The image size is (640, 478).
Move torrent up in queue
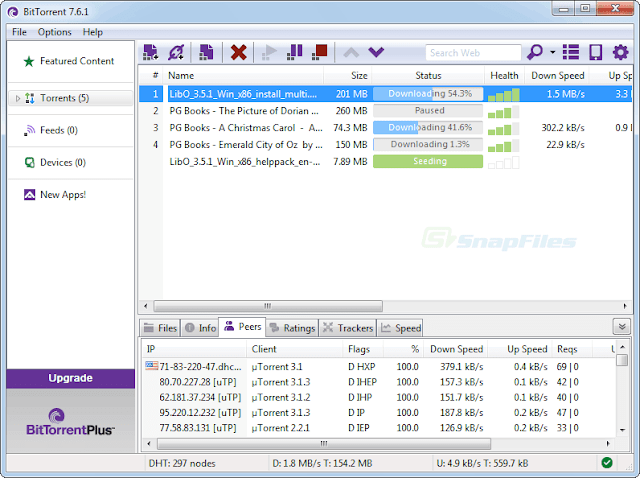pyautogui.click(x=351, y=52)
